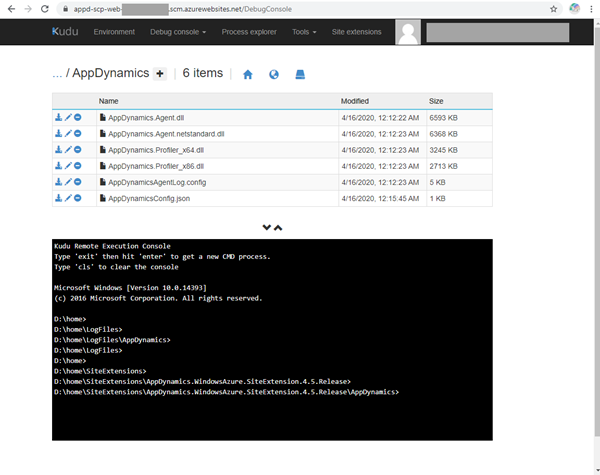The height and width of the screenshot is (475, 600).
Task: Open Process explorer
Action: point(249,32)
